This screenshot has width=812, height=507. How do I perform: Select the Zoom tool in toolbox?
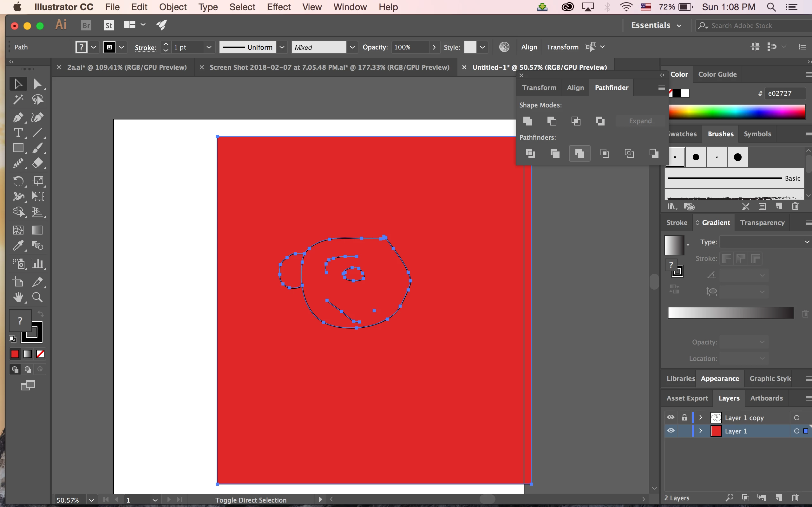(37, 298)
